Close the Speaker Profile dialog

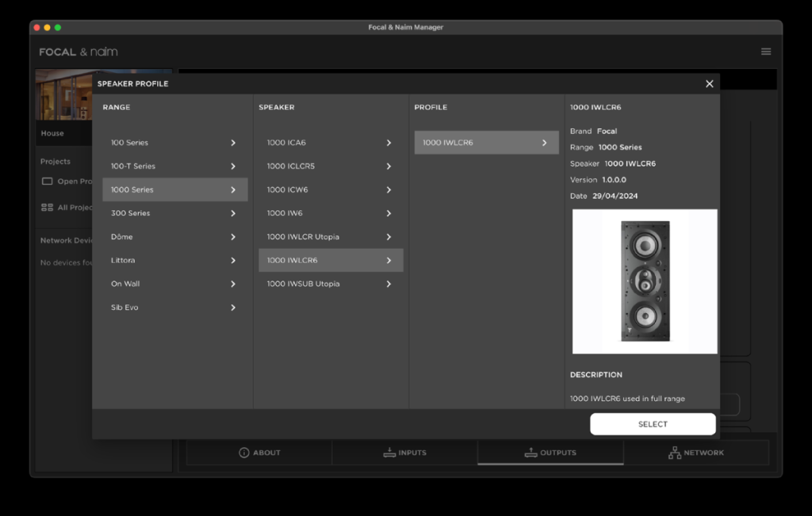(710, 84)
